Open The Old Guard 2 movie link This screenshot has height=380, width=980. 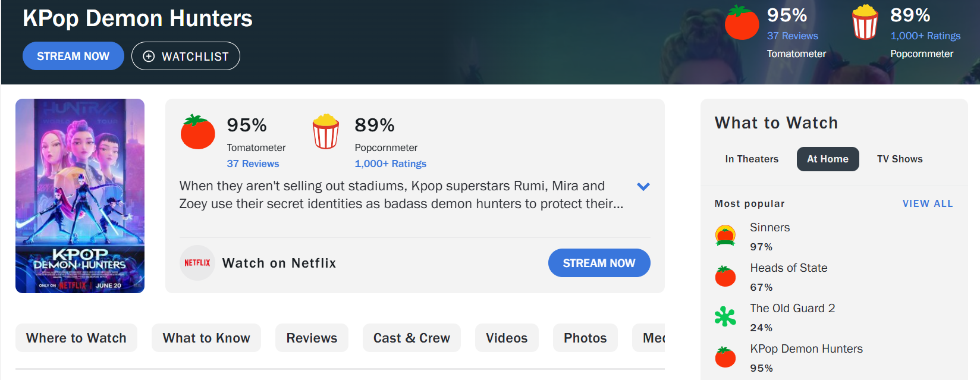coord(792,308)
